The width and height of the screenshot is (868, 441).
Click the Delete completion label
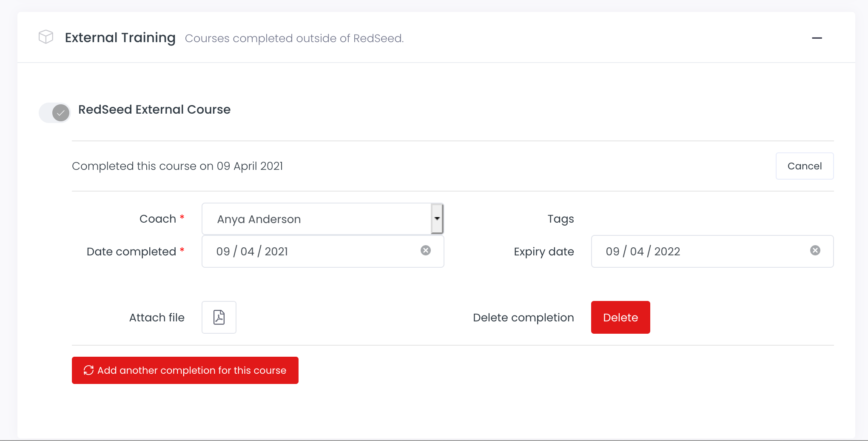523,317
